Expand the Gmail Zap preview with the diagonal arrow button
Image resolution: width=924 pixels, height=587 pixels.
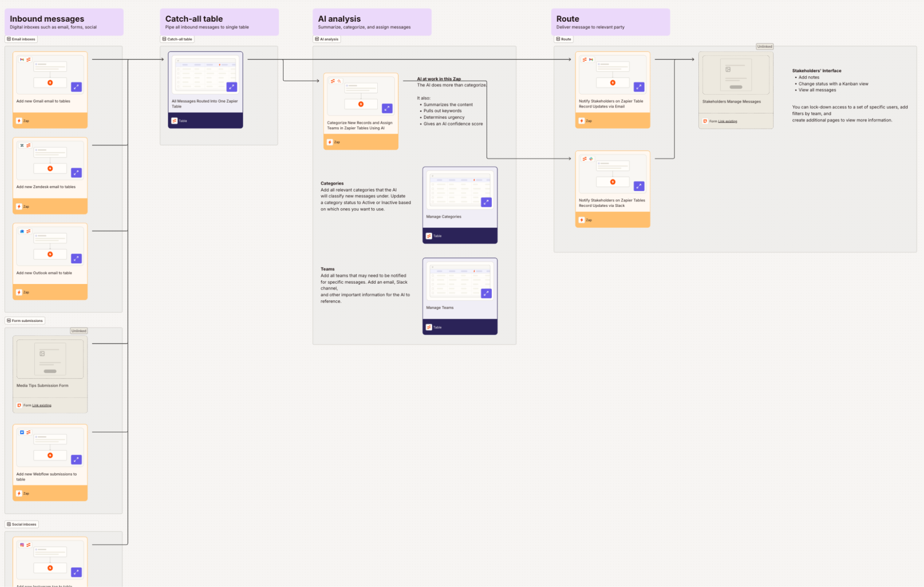(x=76, y=87)
